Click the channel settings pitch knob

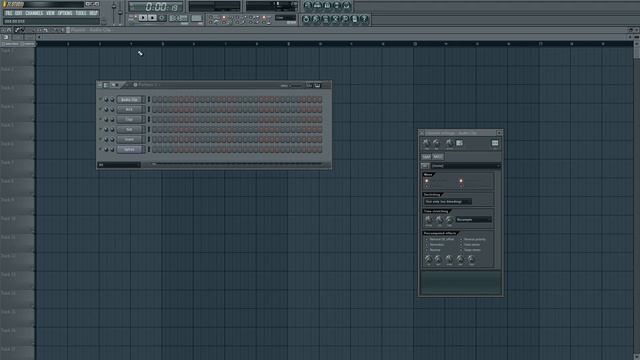449,142
